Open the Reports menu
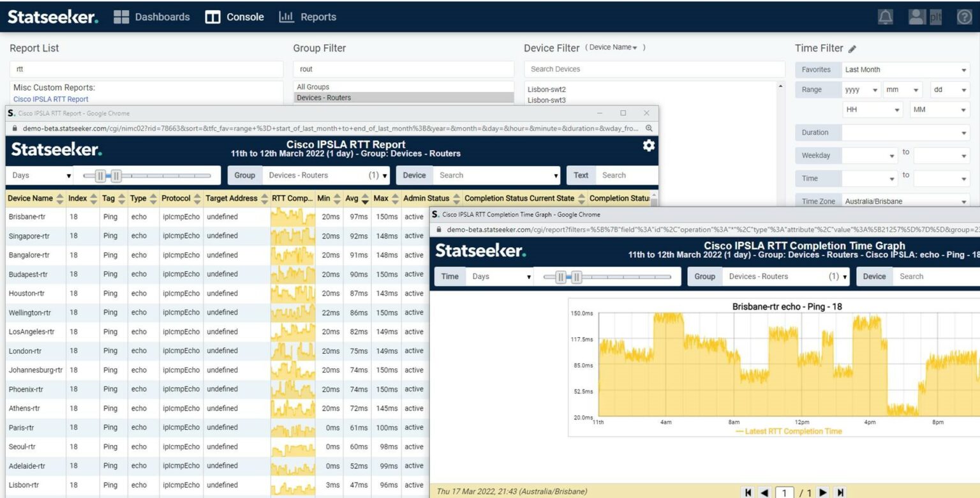The image size is (980, 498). (x=308, y=17)
